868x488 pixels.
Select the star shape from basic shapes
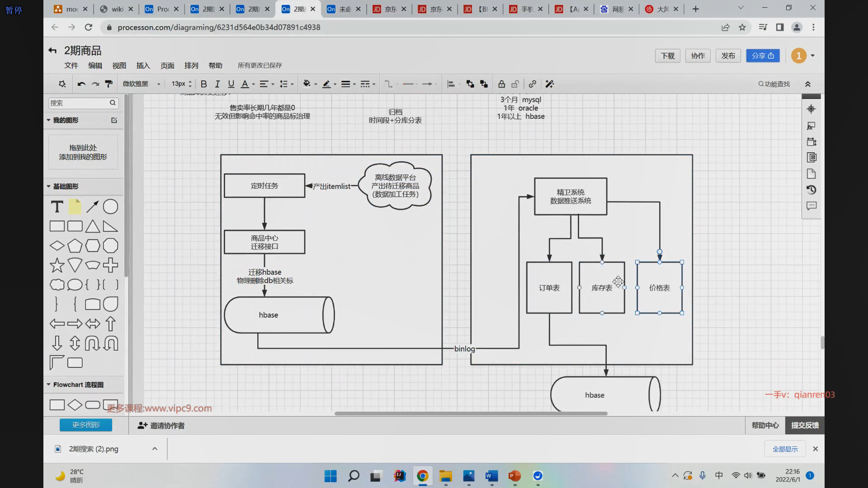pyautogui.click(x=57, y=265)
